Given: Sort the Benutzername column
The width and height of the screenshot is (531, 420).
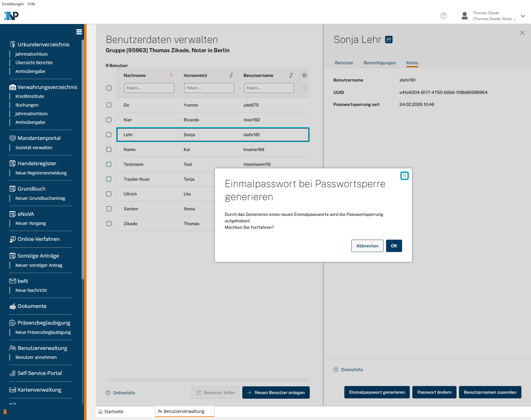Looking at the screenshot, I should (291, 75).
